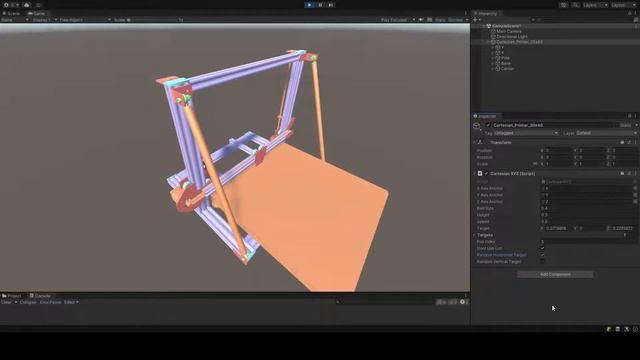Viewport: 640px width, 360px height.
Task: Select SampleScene in the Hierarchy
Action: click(x=506, y=26)
